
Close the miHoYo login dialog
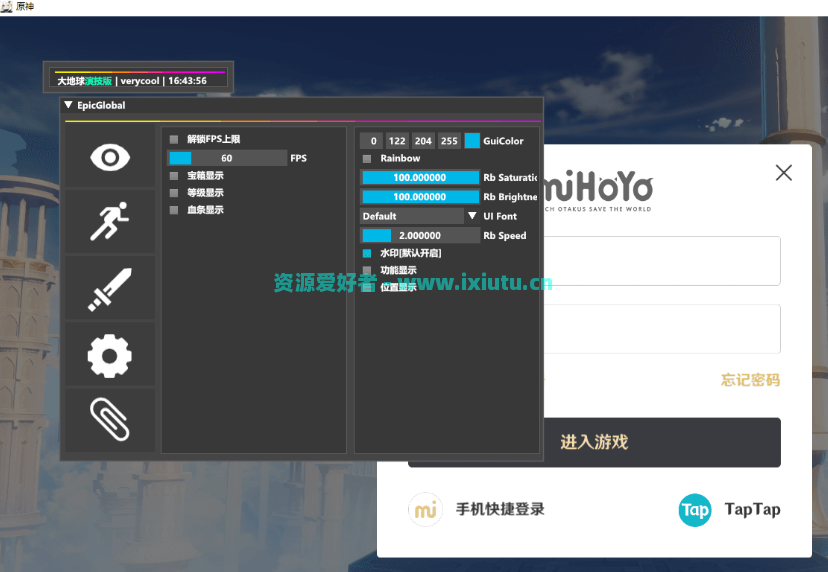(x=784, y=172)
